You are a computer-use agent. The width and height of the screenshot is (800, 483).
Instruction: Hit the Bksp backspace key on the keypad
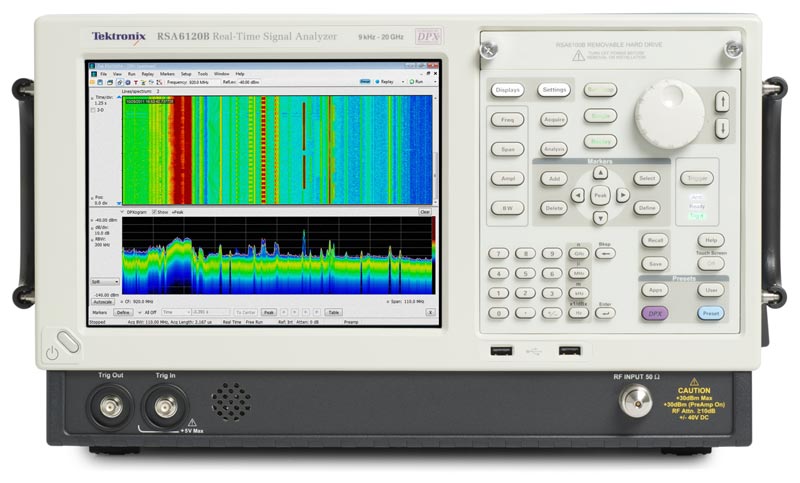pyautogui.click(x=605, y=253)
